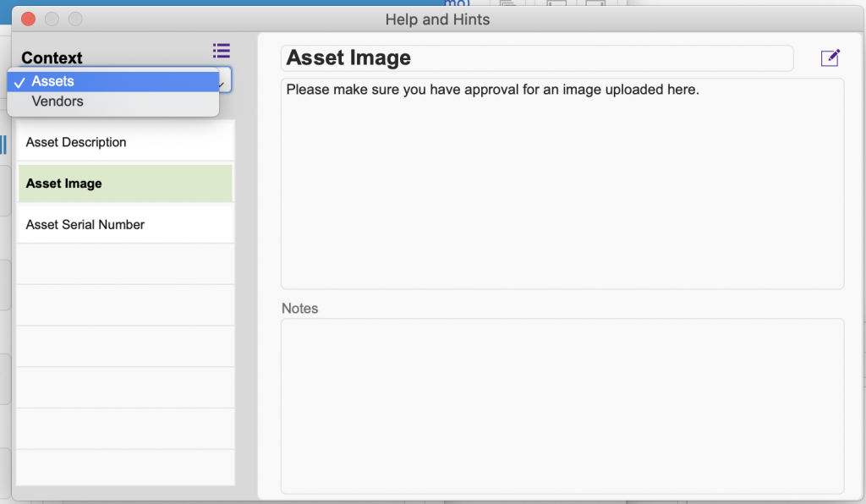Focus the empty Notes text area
Image resolution: width=866 pixels, height=504 pixels.
tap(562, 406)
